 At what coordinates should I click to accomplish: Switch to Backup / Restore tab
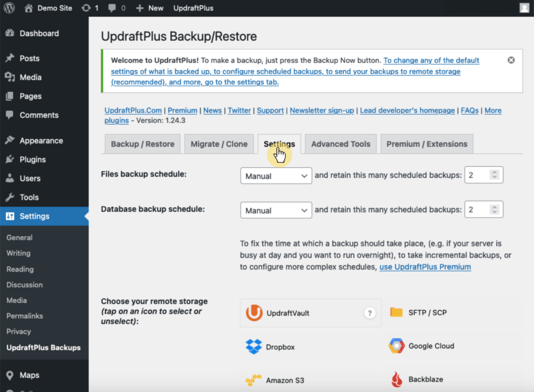143,144
